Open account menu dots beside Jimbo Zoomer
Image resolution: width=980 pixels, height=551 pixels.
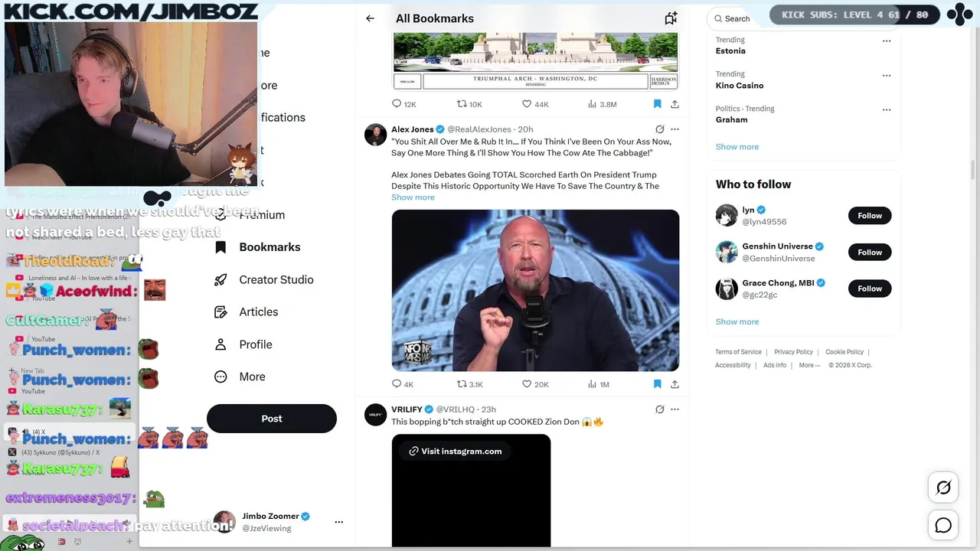[339, 522]
